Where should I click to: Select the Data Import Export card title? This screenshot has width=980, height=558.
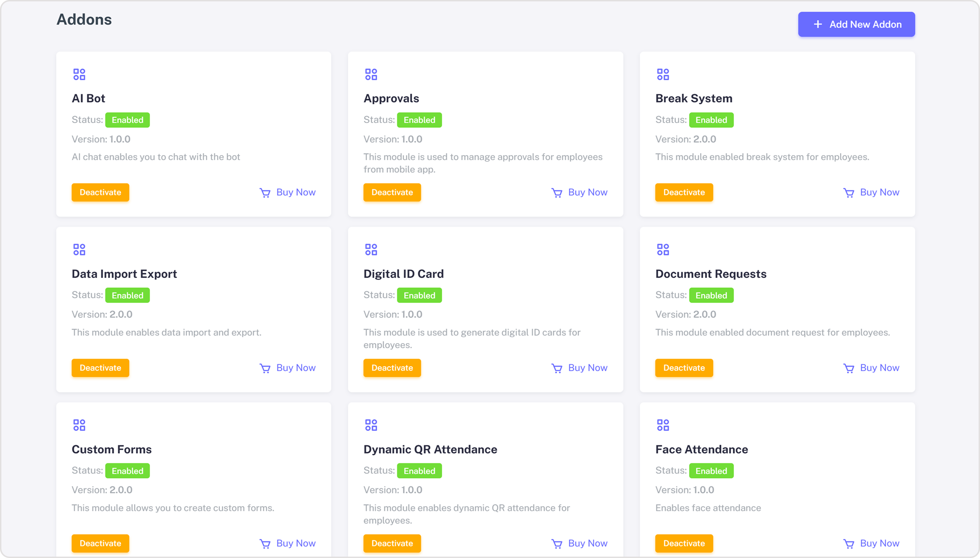(x=124, y=274)
